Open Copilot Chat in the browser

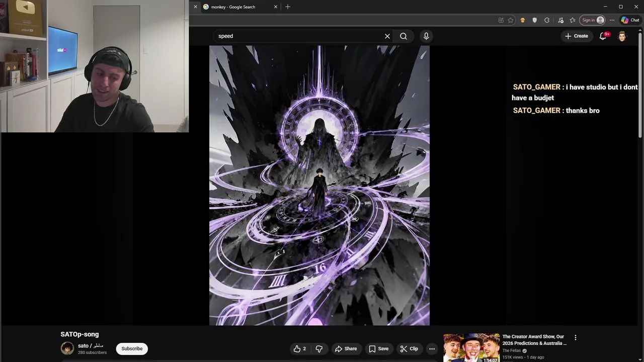(x=630, y=20)
